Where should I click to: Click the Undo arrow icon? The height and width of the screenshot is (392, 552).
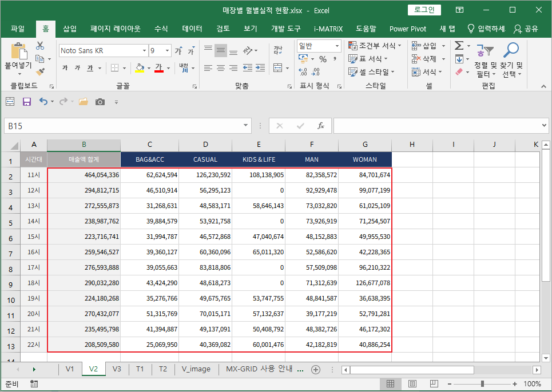point(43,102)
